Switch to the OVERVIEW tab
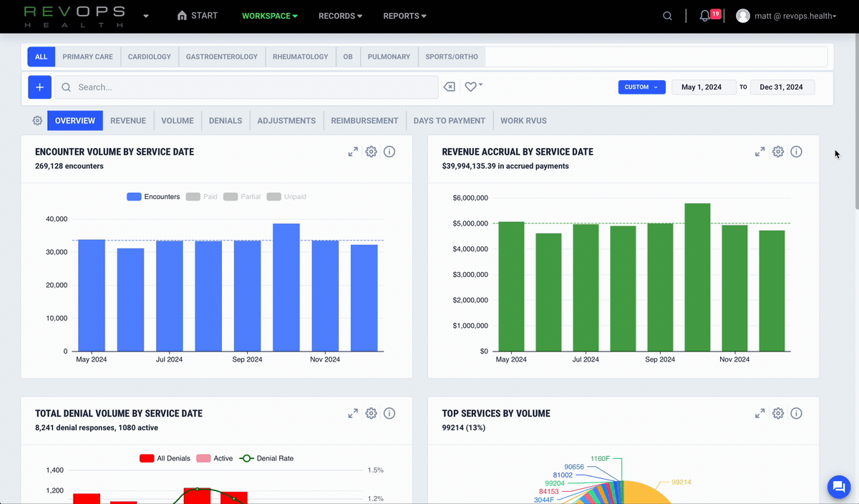The height and width of the screenshot is (504, 859). (x=75, y=120)
